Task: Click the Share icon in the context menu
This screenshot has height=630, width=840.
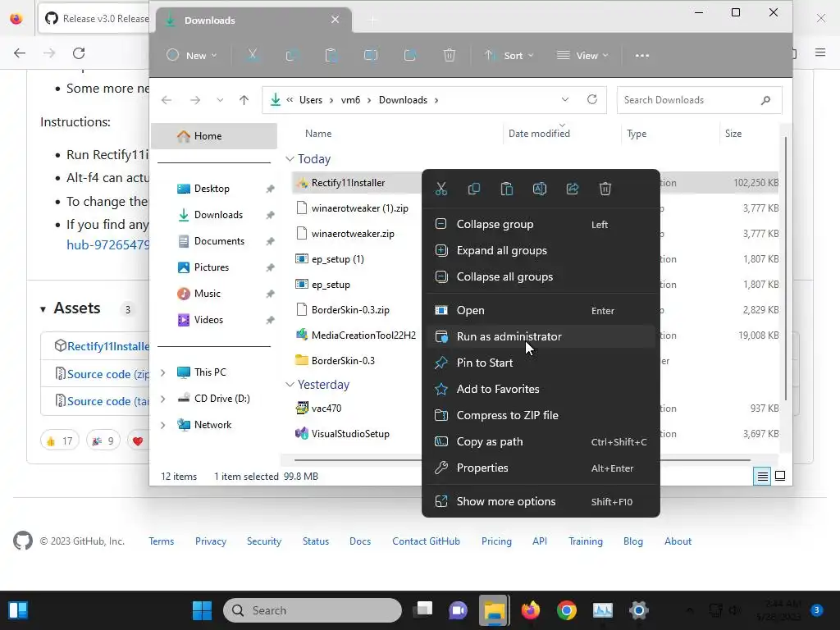Action: (x=572, y=189)
